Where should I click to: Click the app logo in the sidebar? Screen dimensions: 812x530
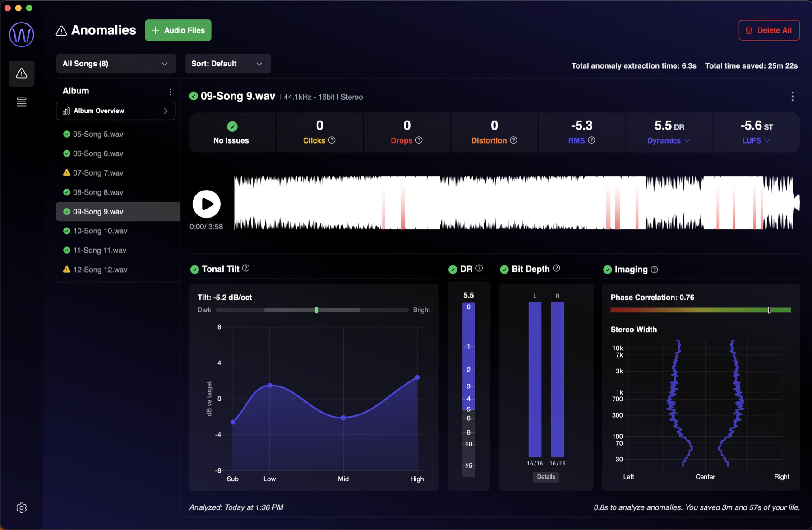(x=21, y=34)
